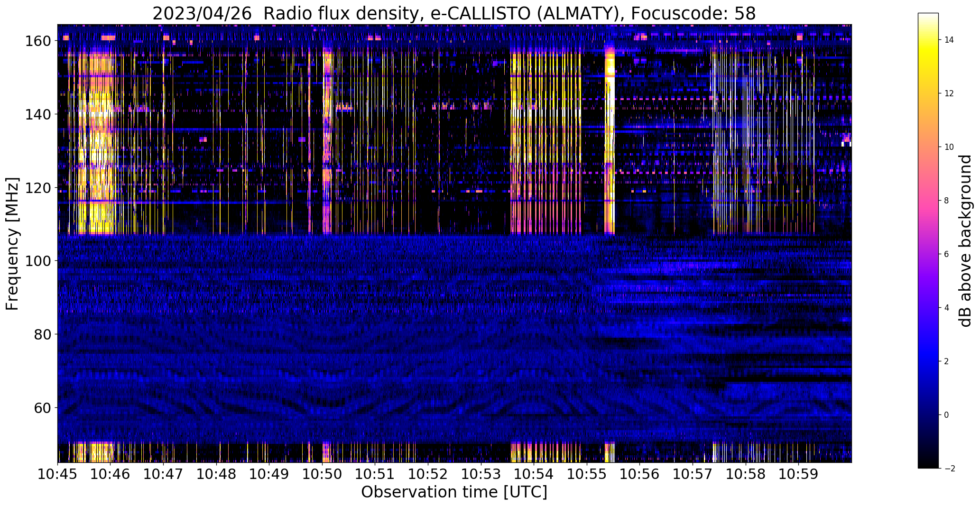Click the 'Observation time [UTC]' axis label

pyautogui.click(x=454, y=492)
